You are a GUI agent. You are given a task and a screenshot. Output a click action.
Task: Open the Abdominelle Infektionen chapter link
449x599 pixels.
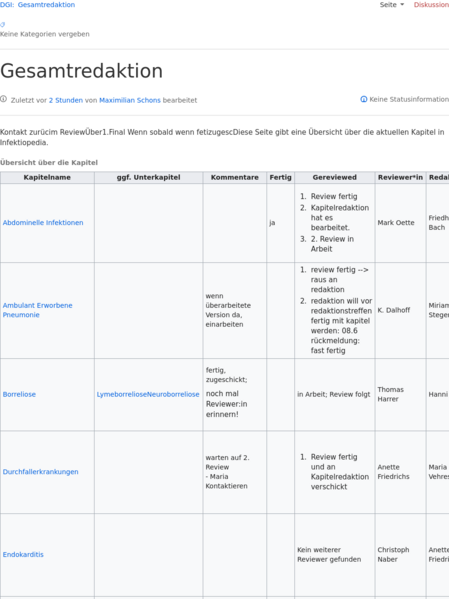tap(43, 223)
